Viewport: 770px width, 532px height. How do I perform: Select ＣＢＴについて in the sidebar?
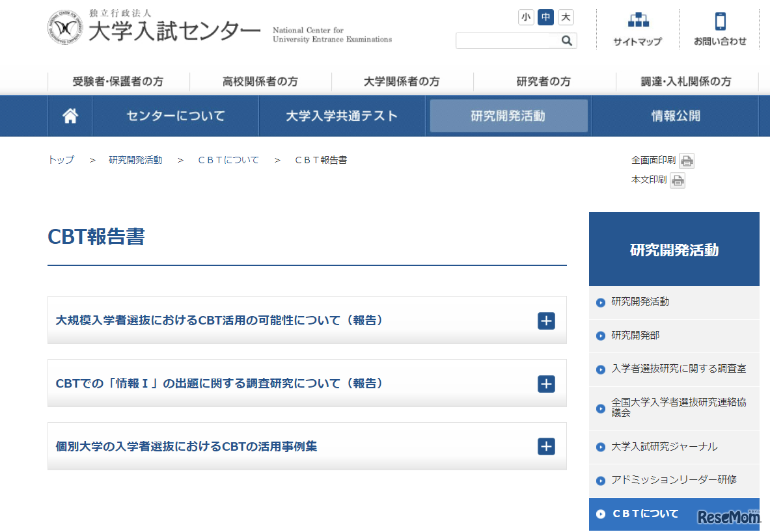tap(649, 513)
